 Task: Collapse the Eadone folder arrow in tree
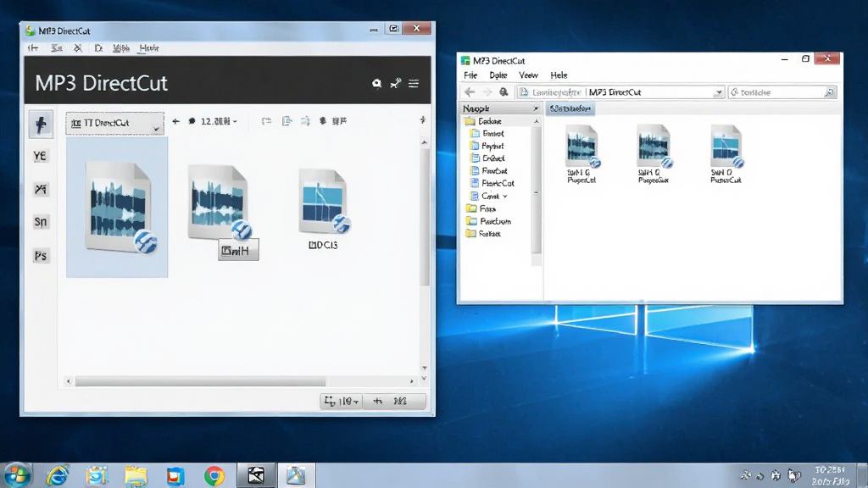[x=536, y=121]
